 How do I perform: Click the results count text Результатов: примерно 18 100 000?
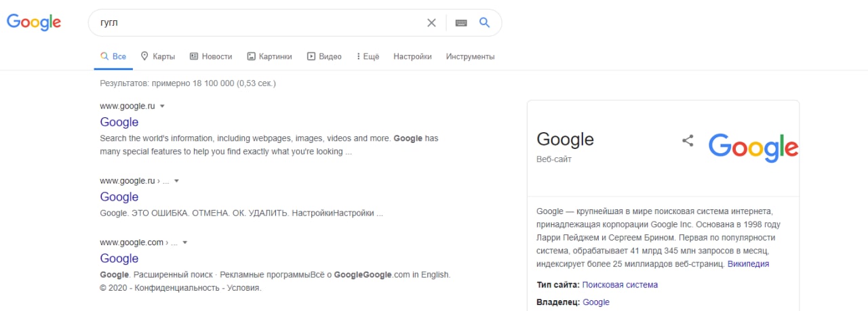pos(167,83)
